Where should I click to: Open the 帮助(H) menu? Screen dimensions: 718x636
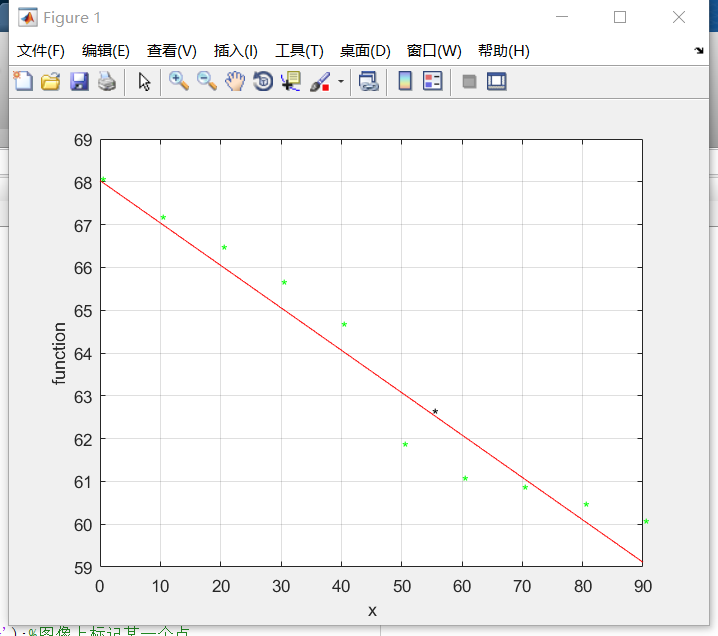504,50
